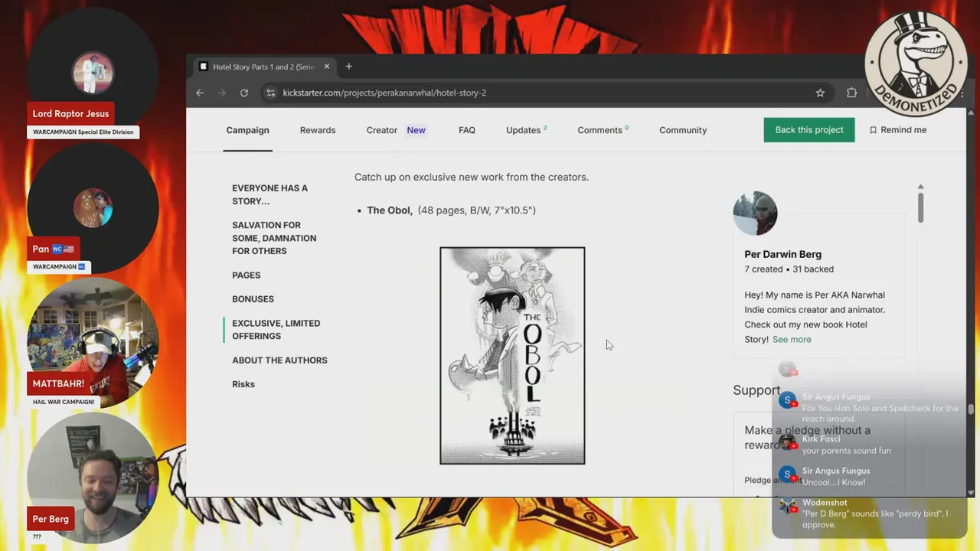Click the sidebar scrollbar thumb
Image resolution: width=980 pixels, height=551 pixels.
pyautogui.click(x=920, y=207)
